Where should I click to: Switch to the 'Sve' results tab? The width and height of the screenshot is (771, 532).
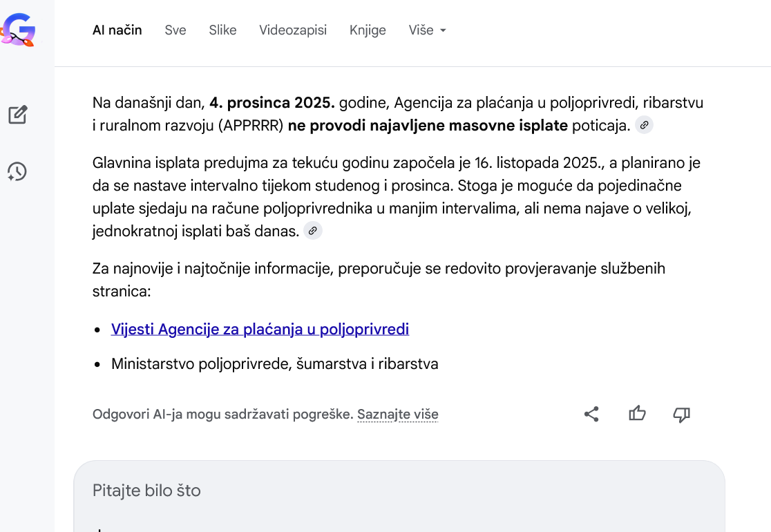pyautogui.click(x=175, y=30)
